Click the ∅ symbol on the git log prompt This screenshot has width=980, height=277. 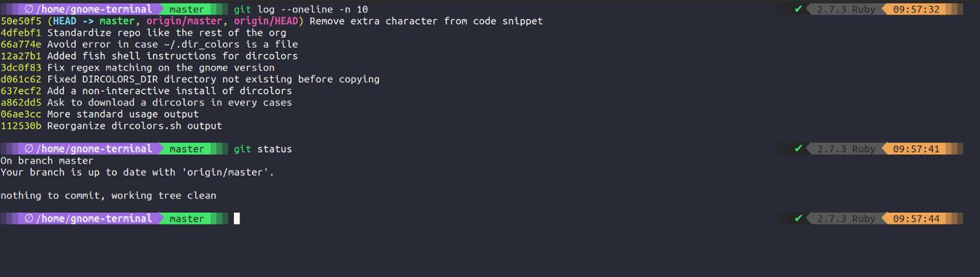(x=29, y=9)
